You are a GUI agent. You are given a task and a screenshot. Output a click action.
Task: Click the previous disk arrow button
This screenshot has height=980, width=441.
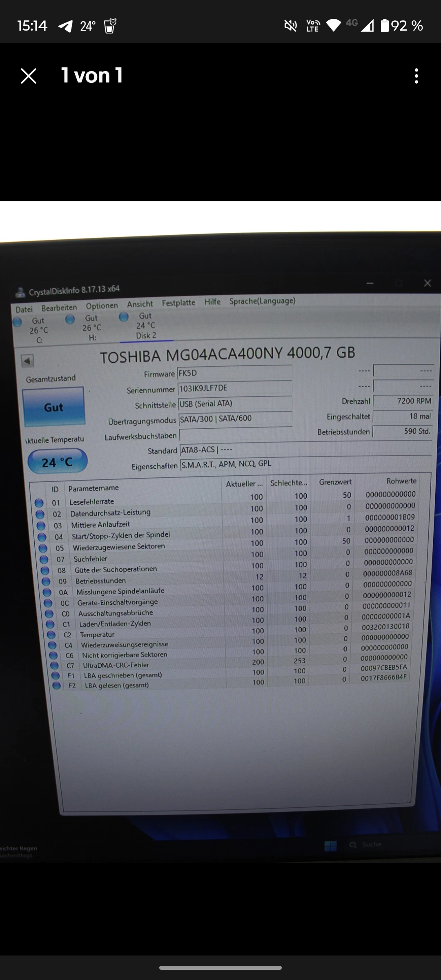27,361
